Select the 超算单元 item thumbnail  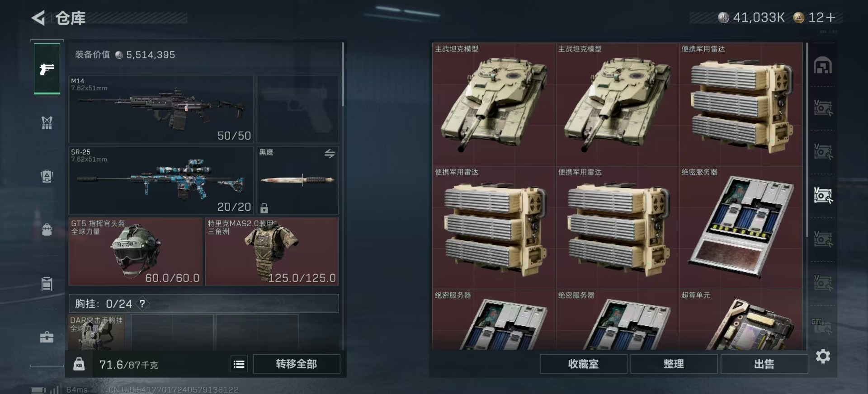[x=741, y=320]
